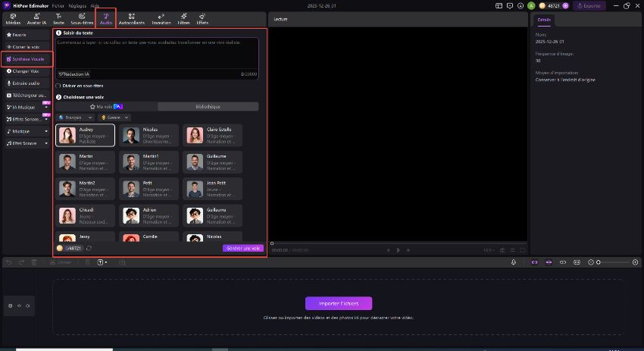Click the delete trash icon in timeline toolbar
This screenshot has height=351, width=644.
tap(34, 262)
